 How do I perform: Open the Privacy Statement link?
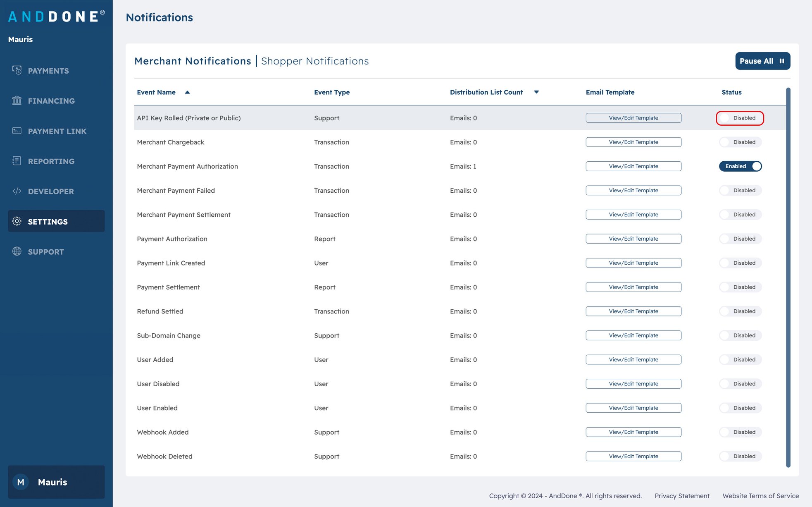(x=682, y=496)
